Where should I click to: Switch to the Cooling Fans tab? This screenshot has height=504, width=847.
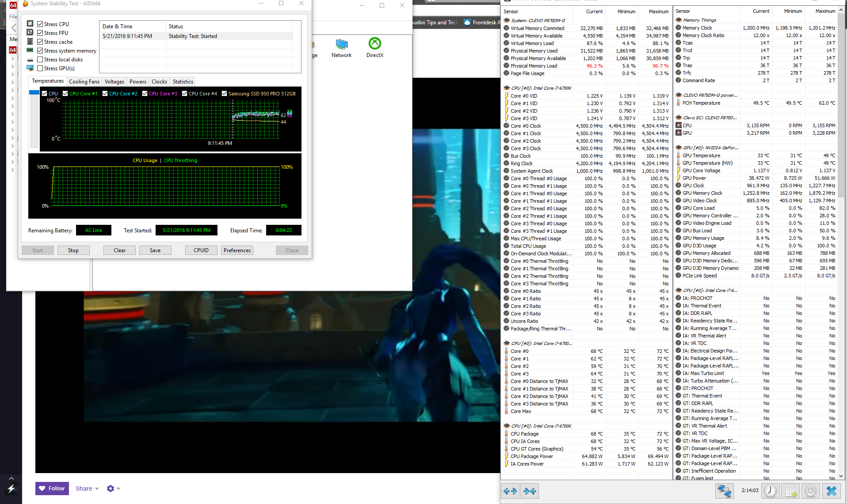(x=84, y=82)
